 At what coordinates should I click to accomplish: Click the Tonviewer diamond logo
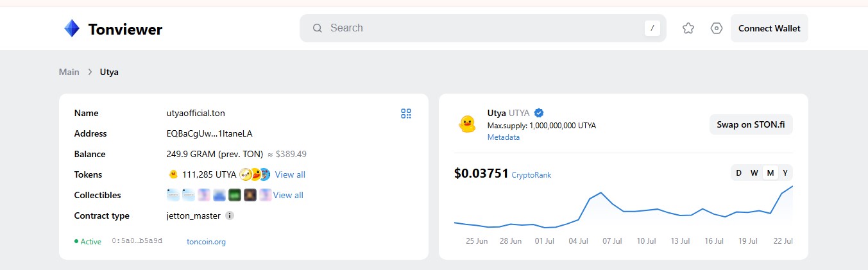coord(71,28)
